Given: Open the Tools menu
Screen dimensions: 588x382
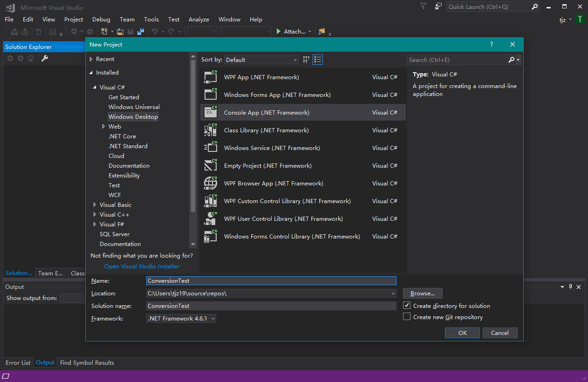Looking at the screenshot, I should coord(151,20).
